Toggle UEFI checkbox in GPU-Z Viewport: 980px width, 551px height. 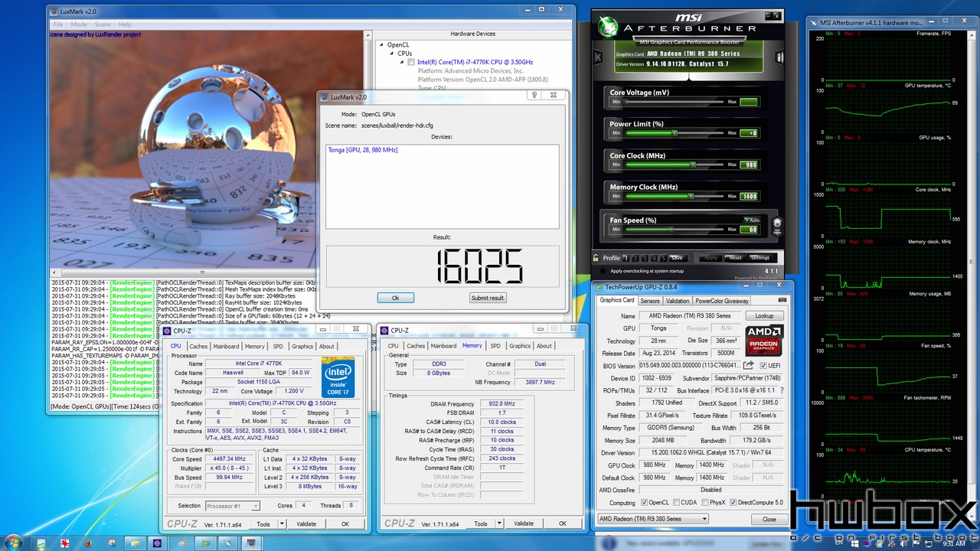763,366
